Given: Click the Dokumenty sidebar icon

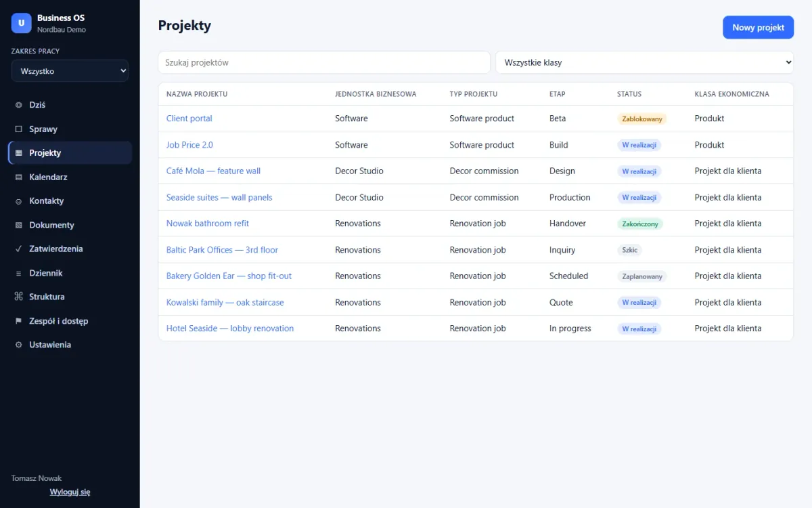Looking at the screenshot, I should click(x=18, y=225).
